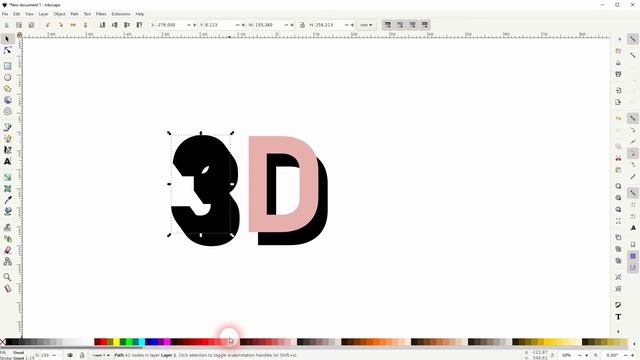
Task: Select the Calligraphy tool
Action: click(7, 150)
